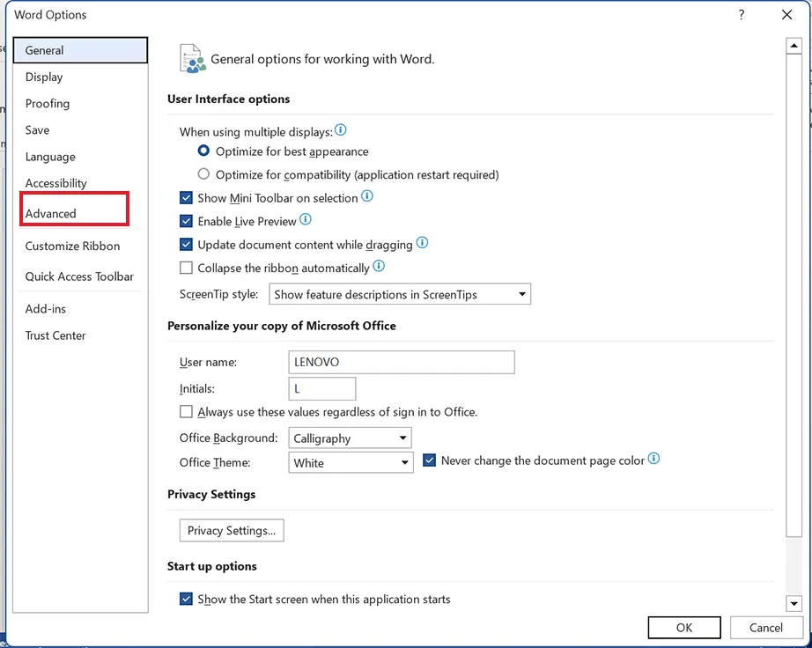Open the ScreenTip style dropdown

[400, 294]
